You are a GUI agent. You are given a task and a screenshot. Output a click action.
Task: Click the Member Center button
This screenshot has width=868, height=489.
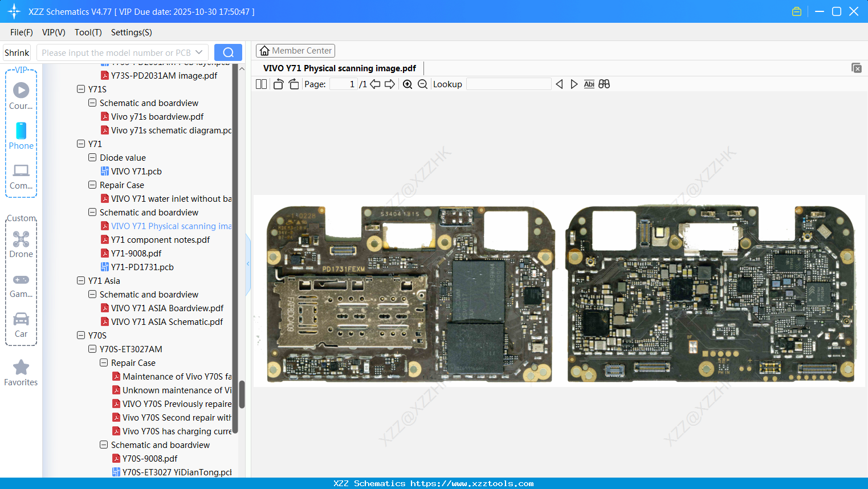pyautogui.click(x=295, y=50)
